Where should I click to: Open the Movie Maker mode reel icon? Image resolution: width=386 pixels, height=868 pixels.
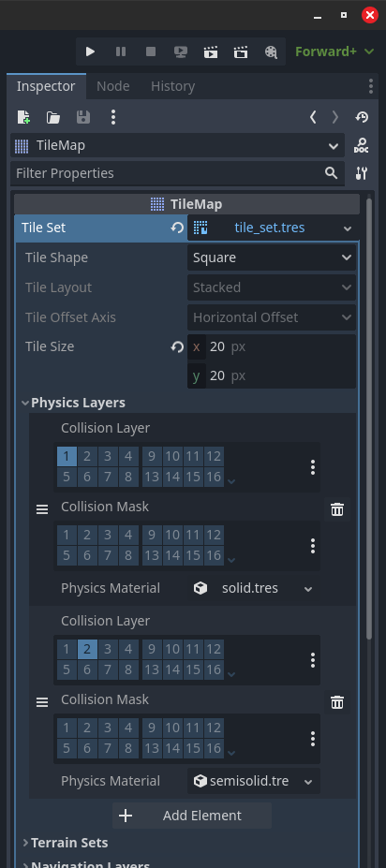click(x=270, y=51)
